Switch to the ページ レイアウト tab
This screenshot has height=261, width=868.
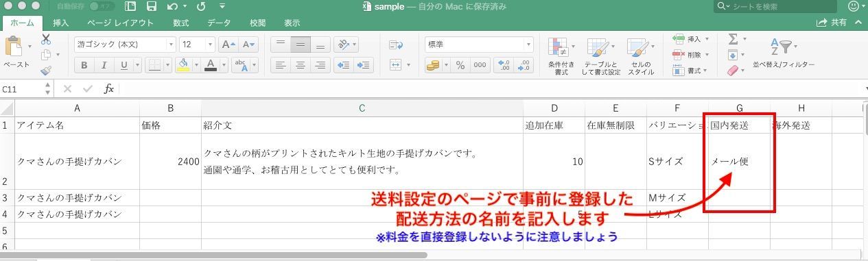pyautogui.click(x=120, y=23)
